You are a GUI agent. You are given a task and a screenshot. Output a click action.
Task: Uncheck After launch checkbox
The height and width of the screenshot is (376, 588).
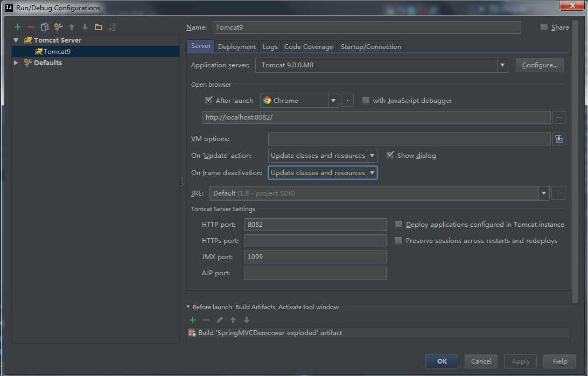209,100
